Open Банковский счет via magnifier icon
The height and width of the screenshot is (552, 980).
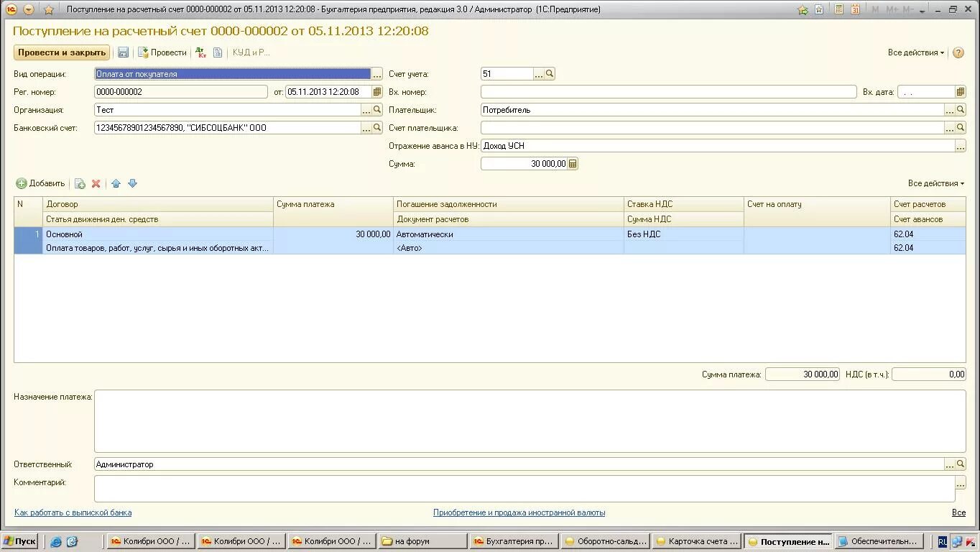[x=377, y=128]
